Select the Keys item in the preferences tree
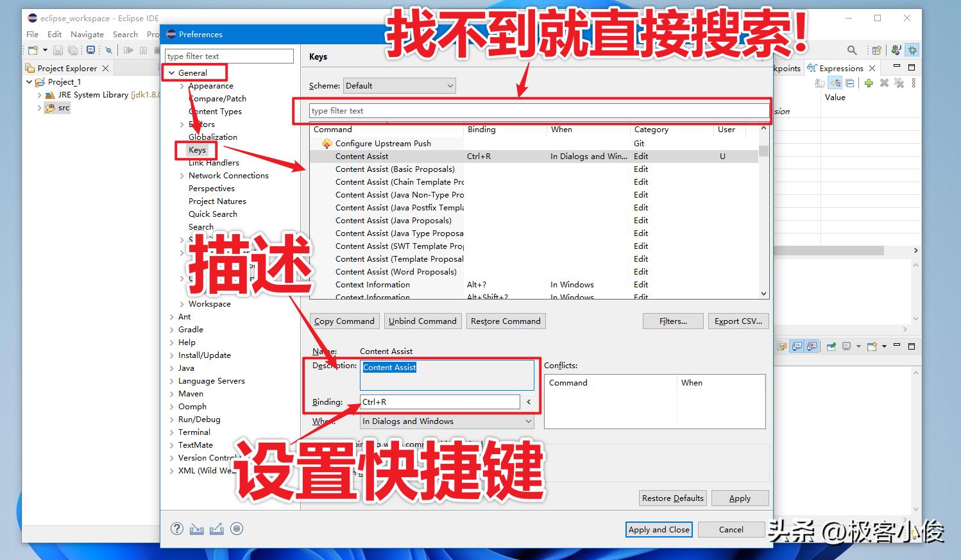This screenshot has width=961, height=560. (196, 149)
